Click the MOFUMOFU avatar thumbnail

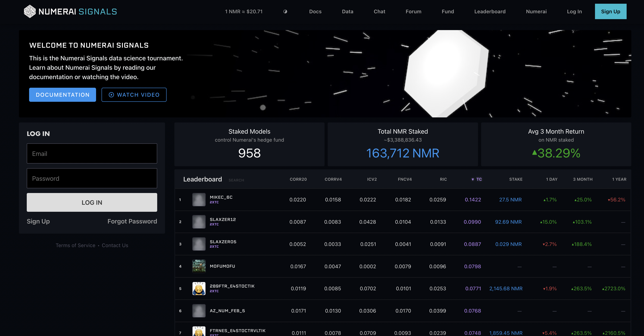(x=199, y=266)
